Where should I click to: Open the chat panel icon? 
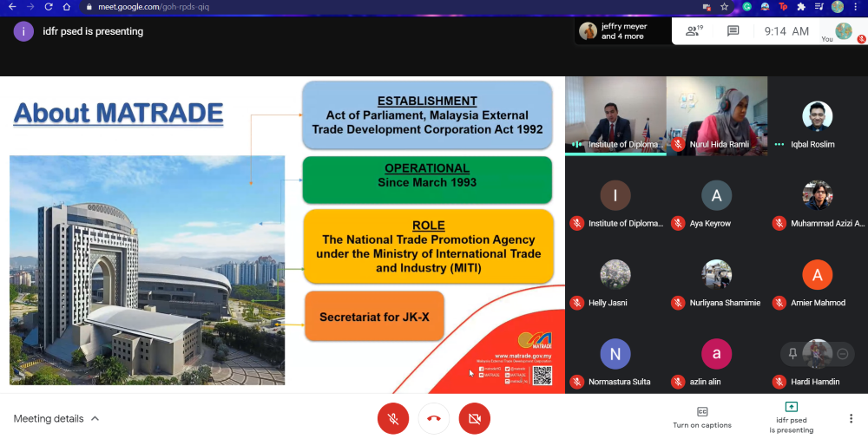pyautogui.click(x=733, y=31)
